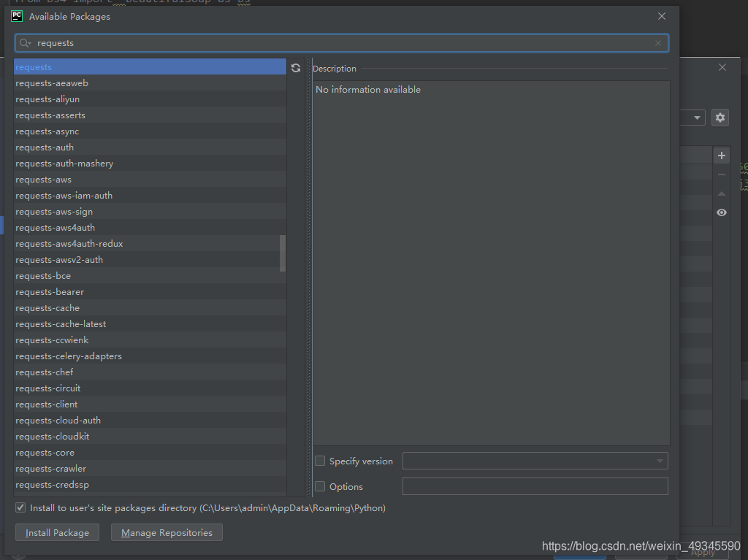Open interpreter gear settings in background window
Viewport: 748px width, 560px height.
tap(720, 118)
